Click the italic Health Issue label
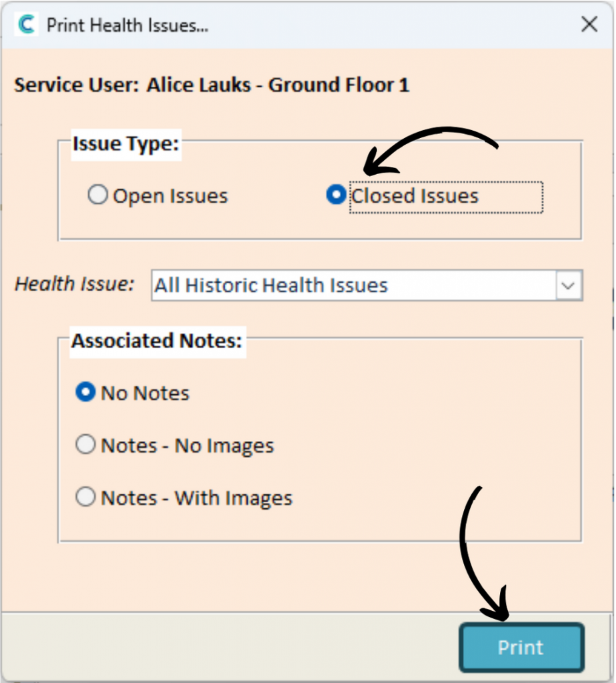This screenshot has width=616, height=683. (x=75, y=284)
